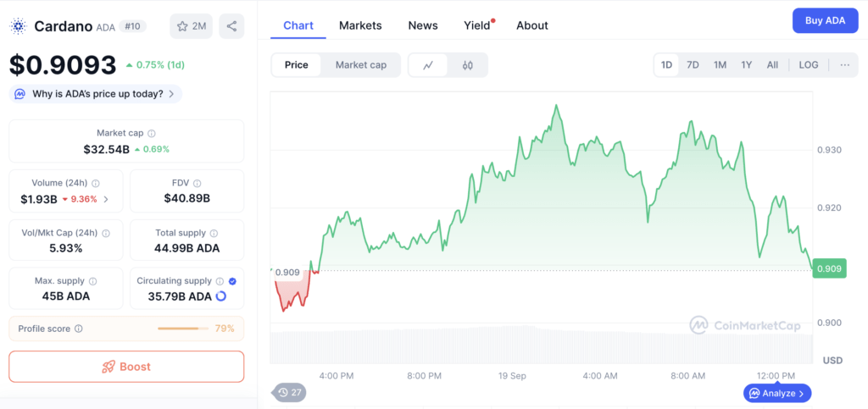The height and width of the screenshot is (409, 868).
Task: Click the Volume (24h) info icon
Action: (x=95, y=183)
